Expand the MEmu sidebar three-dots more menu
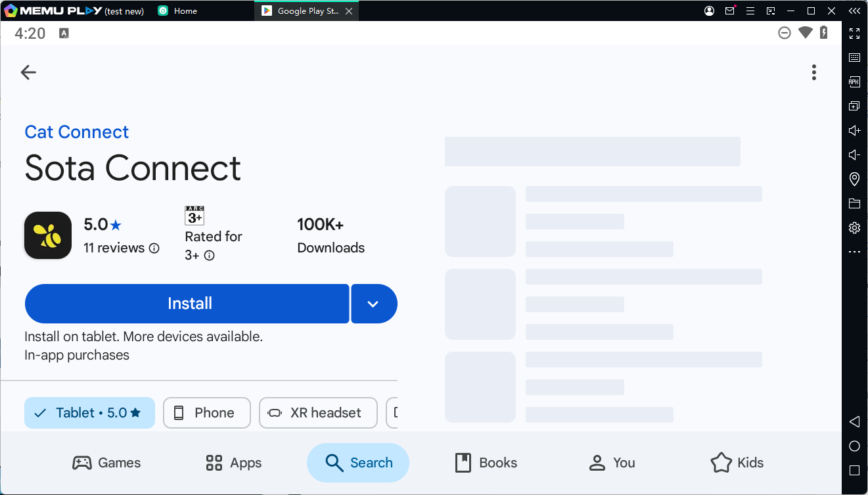 click(854, 252)
